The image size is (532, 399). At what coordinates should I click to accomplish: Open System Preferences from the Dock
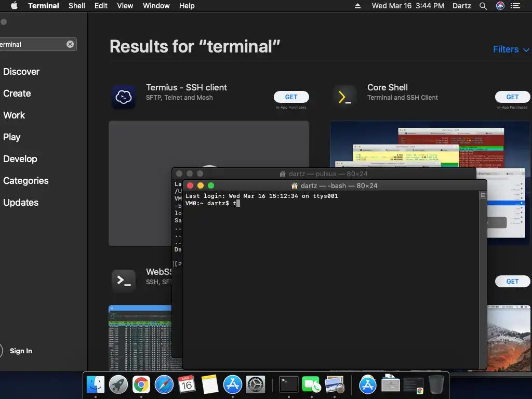255,384
